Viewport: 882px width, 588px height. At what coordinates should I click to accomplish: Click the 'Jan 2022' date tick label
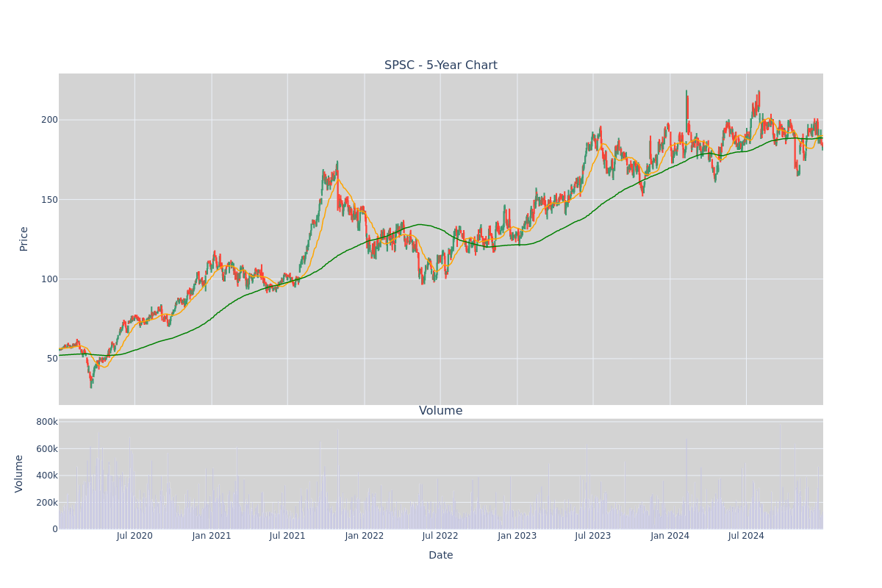(x=365, y=536)
